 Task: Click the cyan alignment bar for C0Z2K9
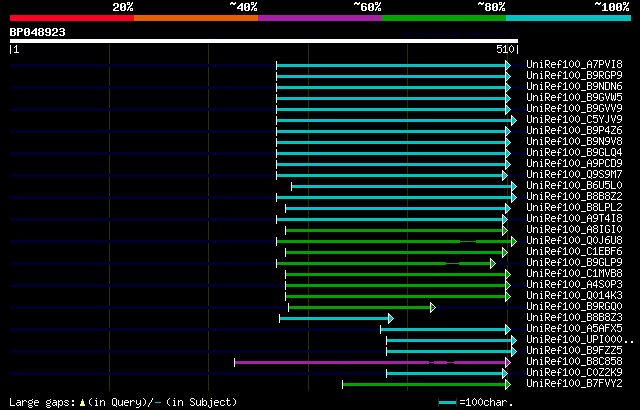[447, 373]
